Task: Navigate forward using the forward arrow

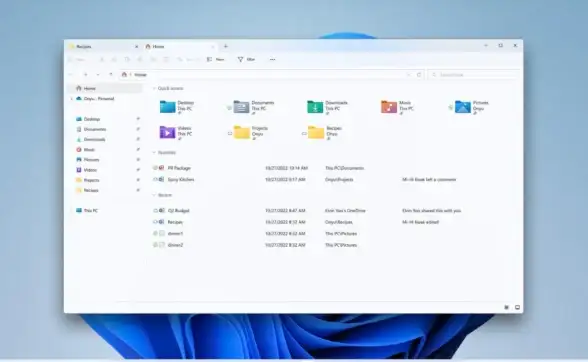Action: coord(86,75)
